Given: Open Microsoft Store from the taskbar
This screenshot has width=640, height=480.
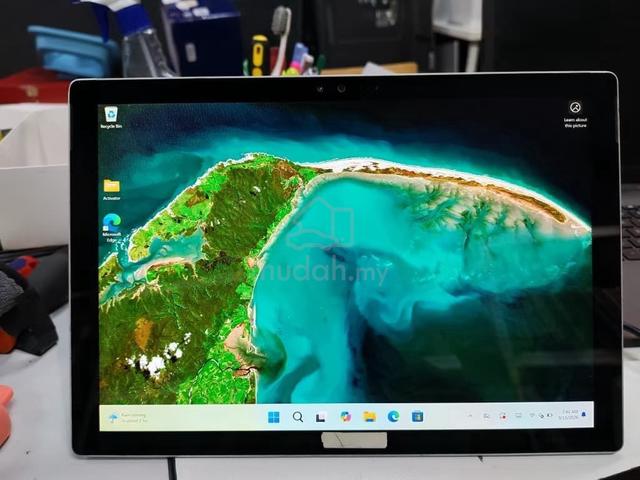Looking at the screenshot, I should tap(418, 416).
